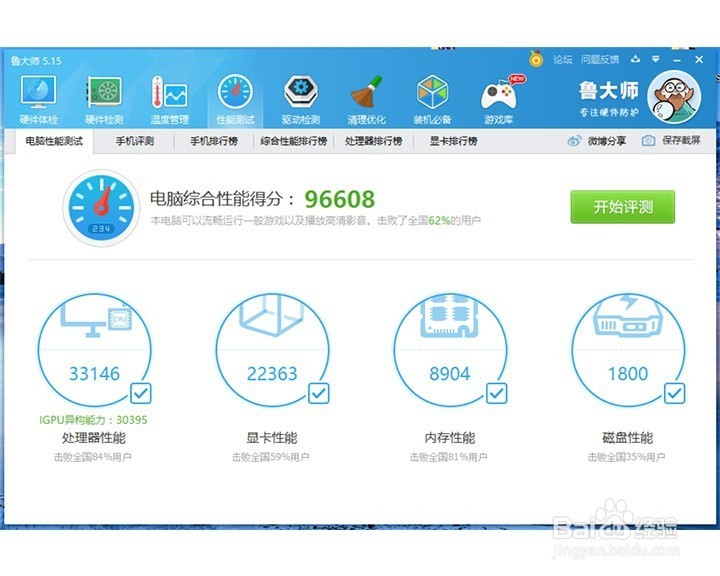Image resolution: width=720 pixels, height=576 pixels.
Task: Close the 鲁大师 window
Action: point(699,59)
